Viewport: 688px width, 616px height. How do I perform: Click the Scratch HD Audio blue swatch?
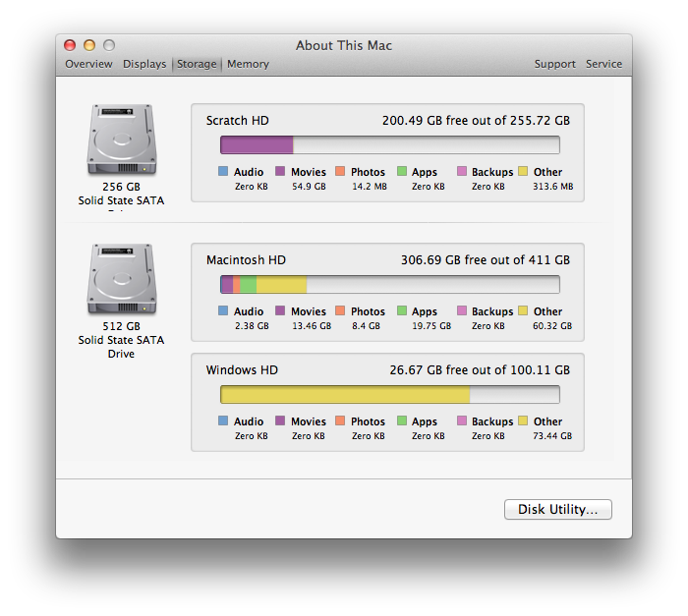click(x=223, y=171)
